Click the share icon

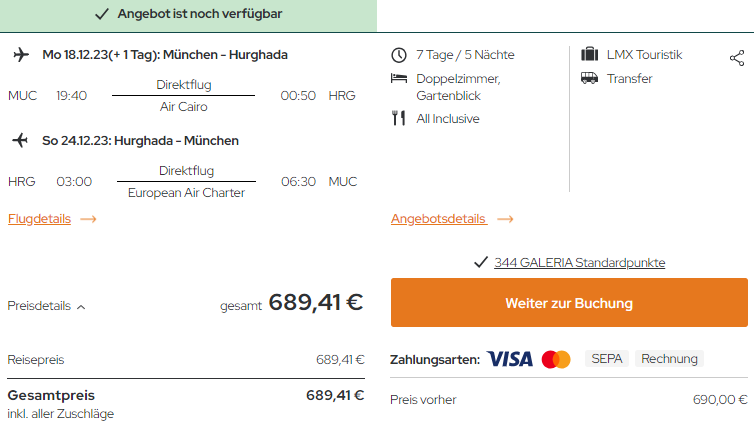(x=737, y=57)
